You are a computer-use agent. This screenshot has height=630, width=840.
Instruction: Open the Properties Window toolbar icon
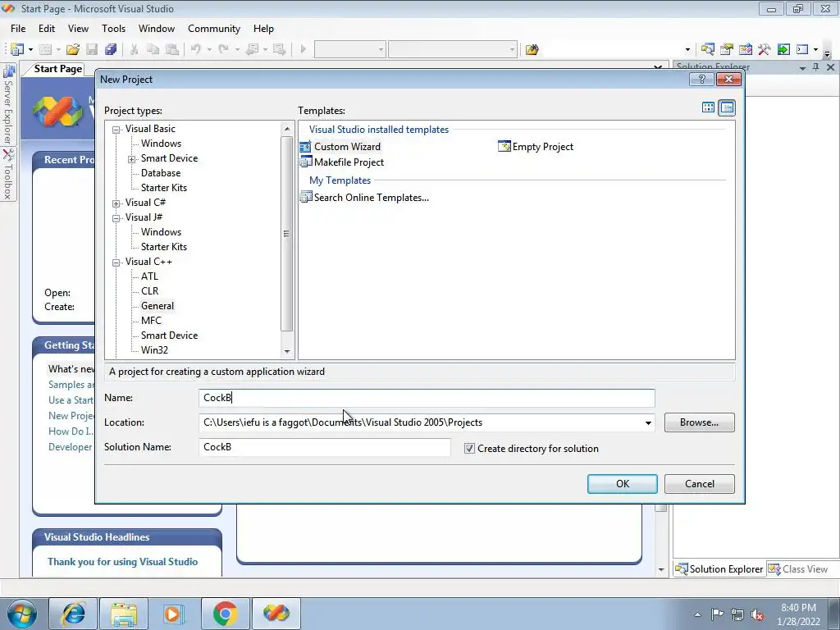(727, 49)
